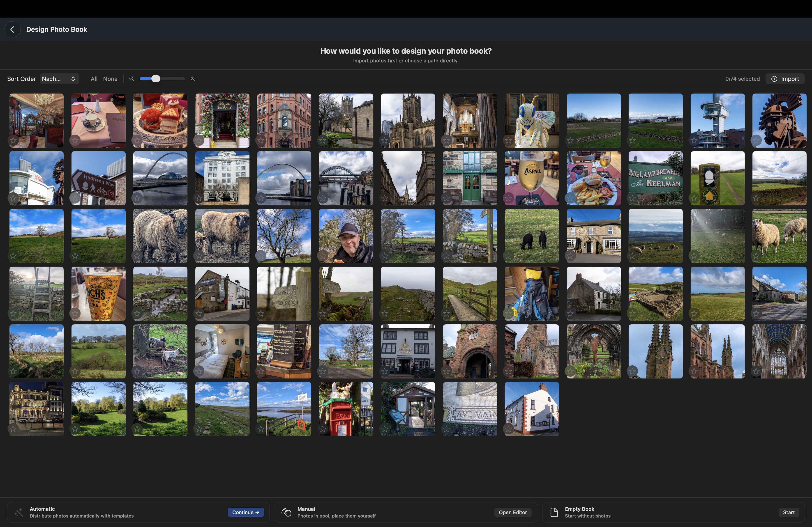The width and height of the screenshot is (812, 527).
Task: Toggle favorite on AVE MAIA mosaic photo
Action: pyautogui.click(x=447, y=429)
